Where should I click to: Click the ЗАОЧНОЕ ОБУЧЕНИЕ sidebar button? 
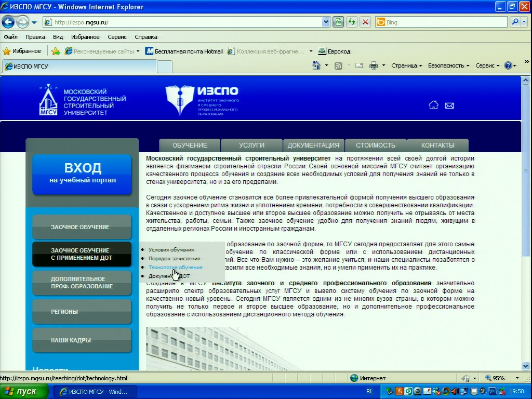[x=82, y=227]
